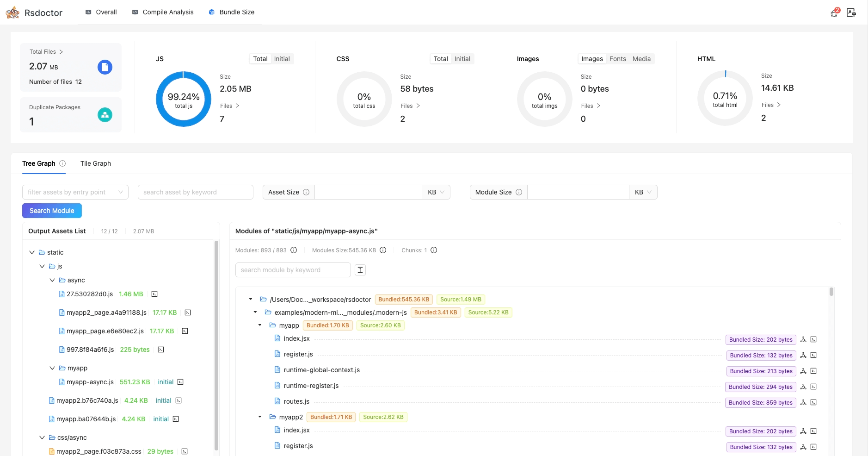Viewport: 868px width, 456px height.
Task: Open code viewer icon for 997.8f84a6f6.js
Action: (x=161, y=350)
